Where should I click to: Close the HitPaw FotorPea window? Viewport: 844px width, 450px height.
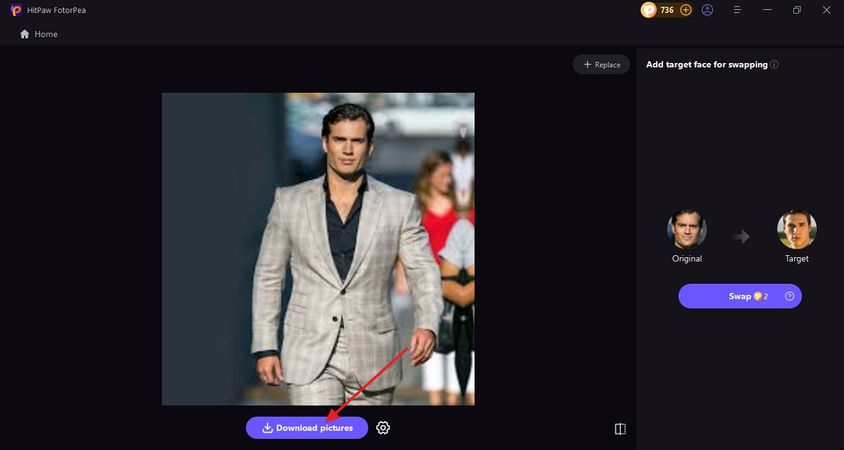pos(826,10)
